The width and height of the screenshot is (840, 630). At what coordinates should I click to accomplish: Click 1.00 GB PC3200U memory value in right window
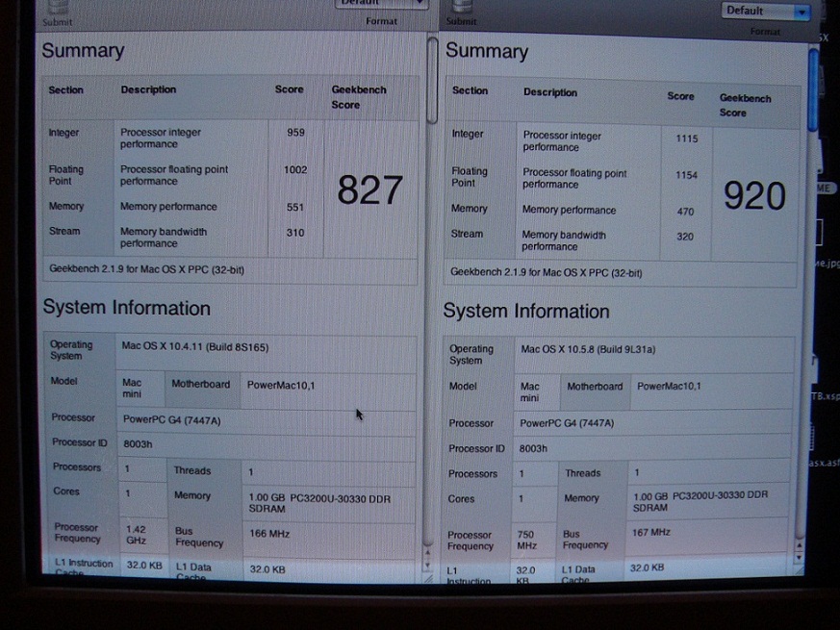pos(700,501)
